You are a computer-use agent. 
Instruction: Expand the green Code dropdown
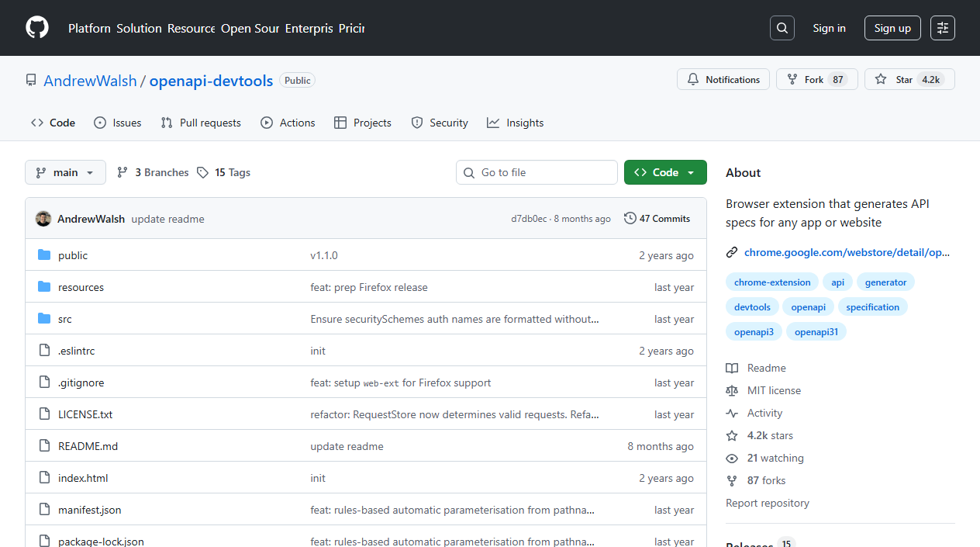pos(665,171)
